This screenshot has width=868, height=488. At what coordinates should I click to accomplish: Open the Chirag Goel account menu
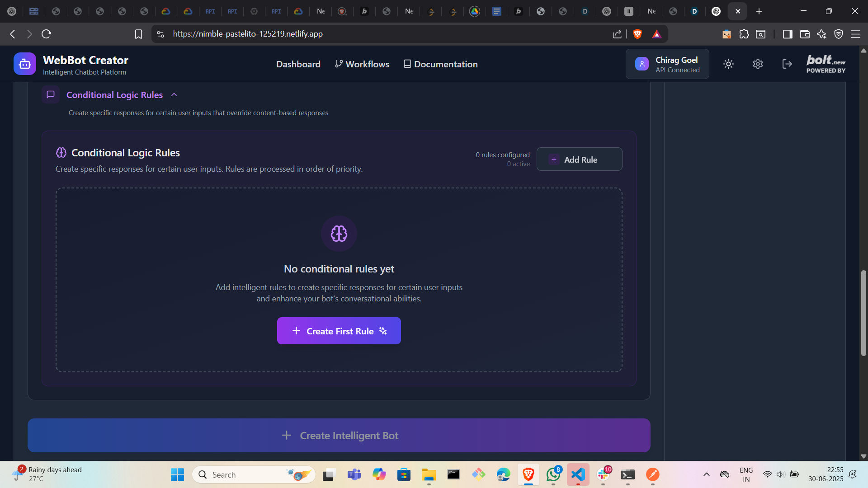click(667, 64)
